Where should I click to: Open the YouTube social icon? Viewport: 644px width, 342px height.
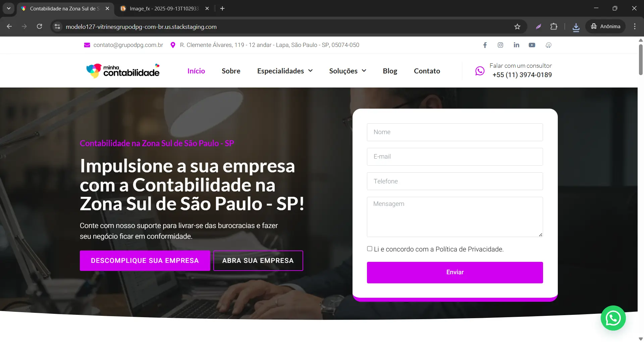click(x=532, y=45)
